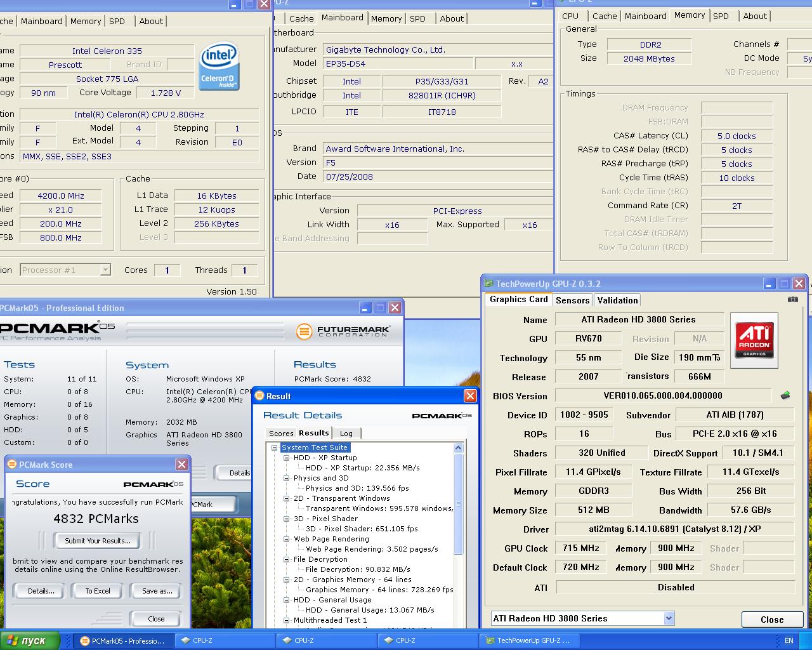Click the '4832 PCMarks' score text
812x650 pixels.
click(x=96, y=519)
